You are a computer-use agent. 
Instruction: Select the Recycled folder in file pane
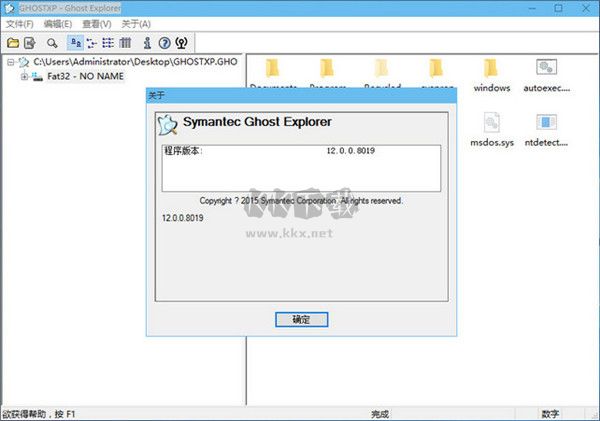(382, 69)
